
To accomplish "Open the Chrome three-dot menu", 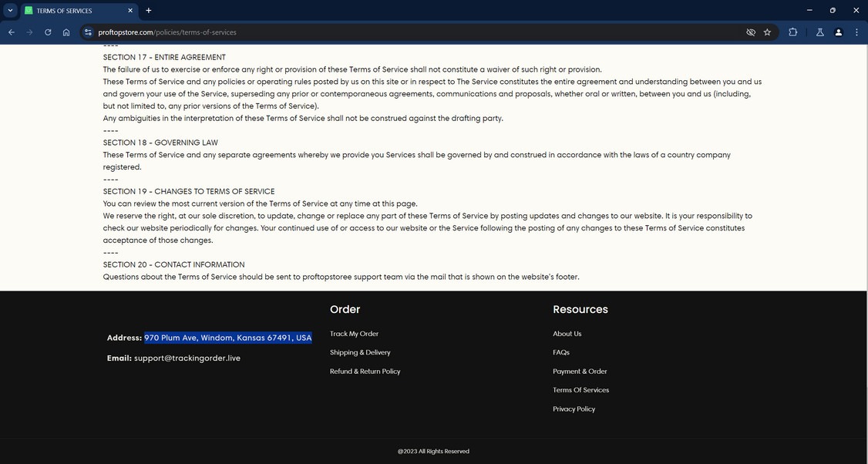I will (856, 32).
